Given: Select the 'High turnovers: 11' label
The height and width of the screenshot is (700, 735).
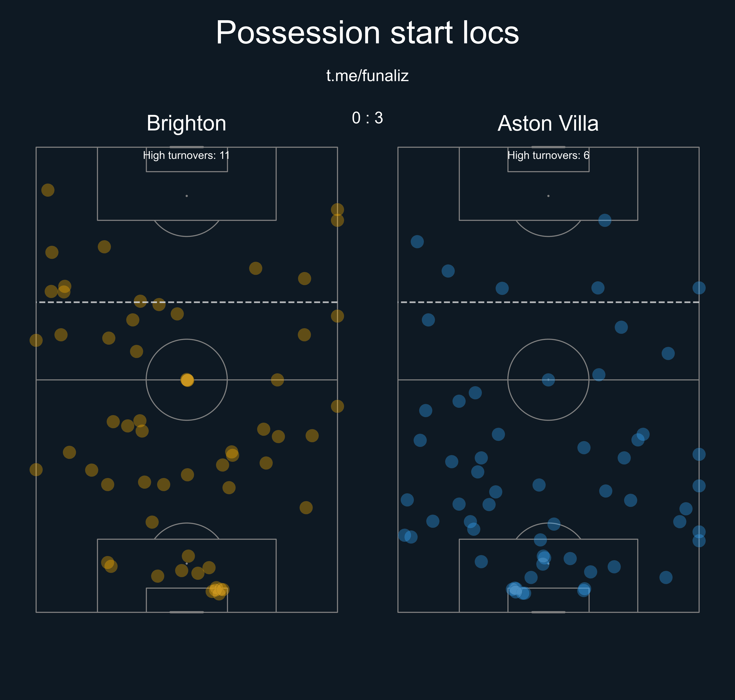Looking at the screenshot, I should 186,155.
